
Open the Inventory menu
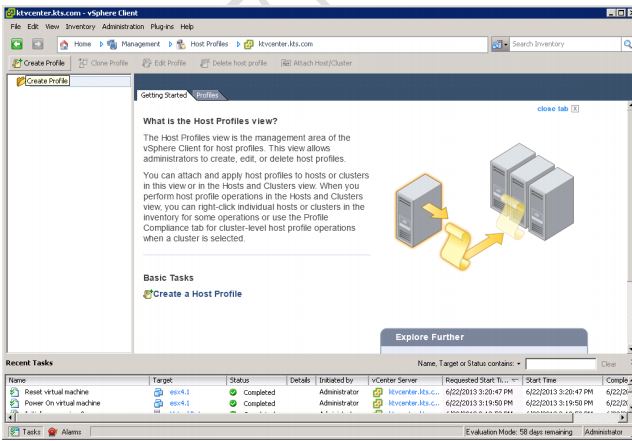point(80,27)
